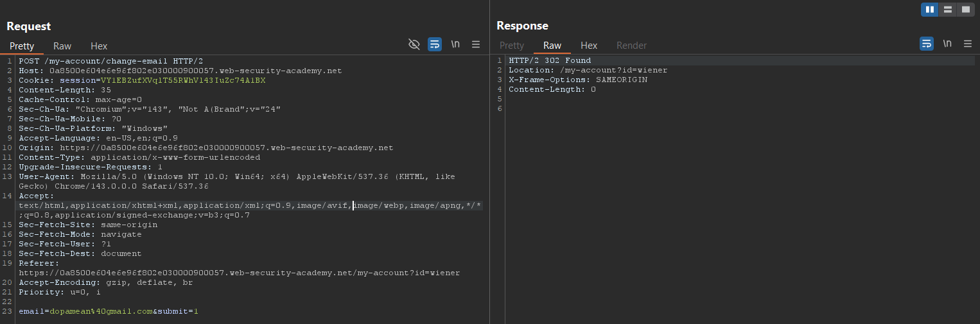Click the Sec-Fetch-Dest: document header
This screenshot has height=324, width=980.
click(80, 253)
